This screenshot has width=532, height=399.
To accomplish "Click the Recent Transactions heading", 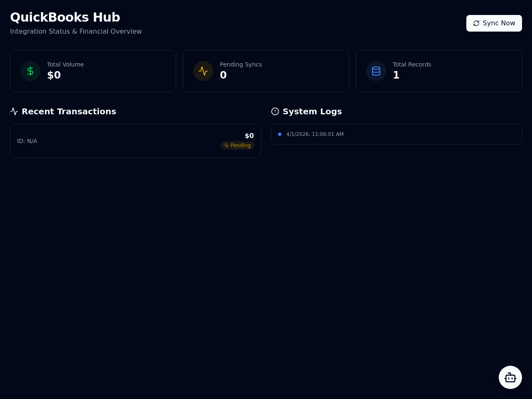I will pyautogui.click(x=69, y=111).
